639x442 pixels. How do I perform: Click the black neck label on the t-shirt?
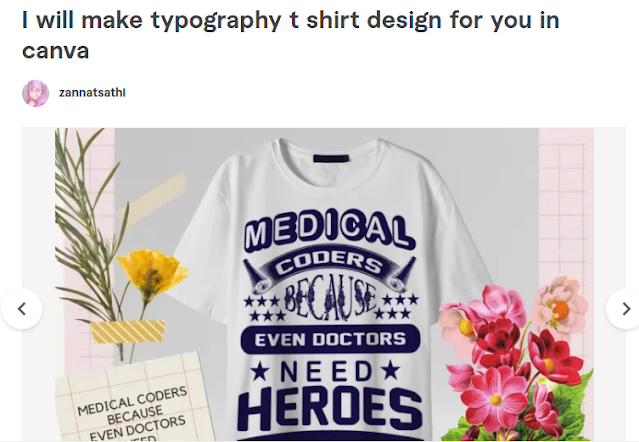(331, 158)
